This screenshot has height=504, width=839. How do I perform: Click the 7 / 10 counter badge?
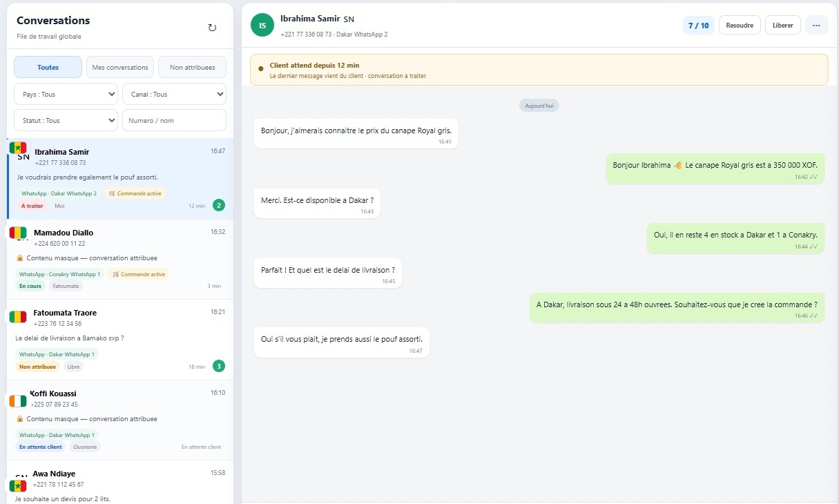[x=698, y=26]
